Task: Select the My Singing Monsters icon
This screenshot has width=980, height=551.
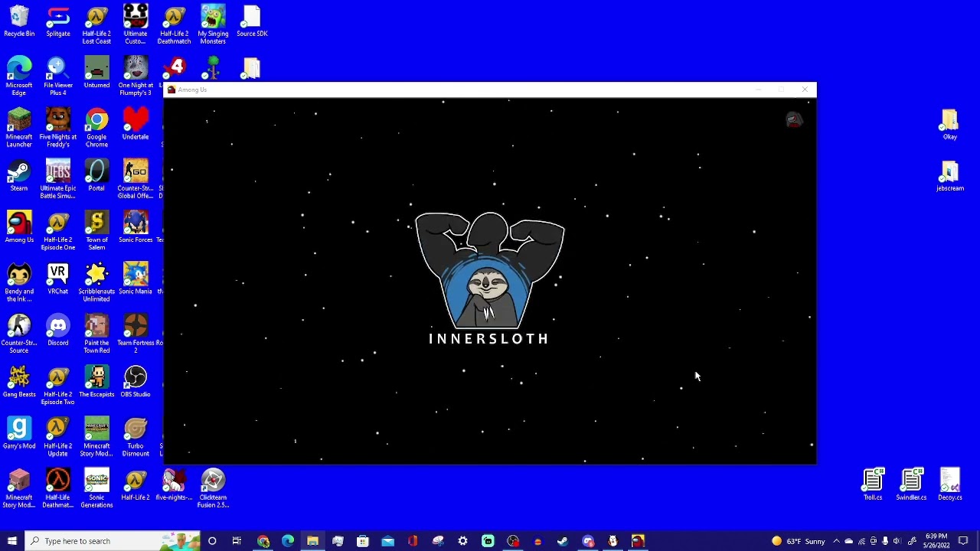Action: pyautogui.click(x=213, y=24)
